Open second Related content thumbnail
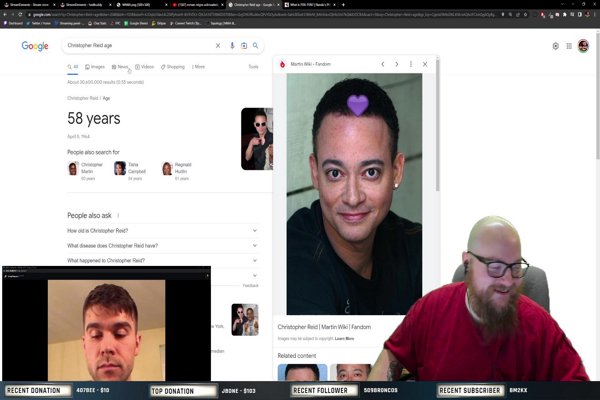Screen dimensions: 600x400 [351, 372]
